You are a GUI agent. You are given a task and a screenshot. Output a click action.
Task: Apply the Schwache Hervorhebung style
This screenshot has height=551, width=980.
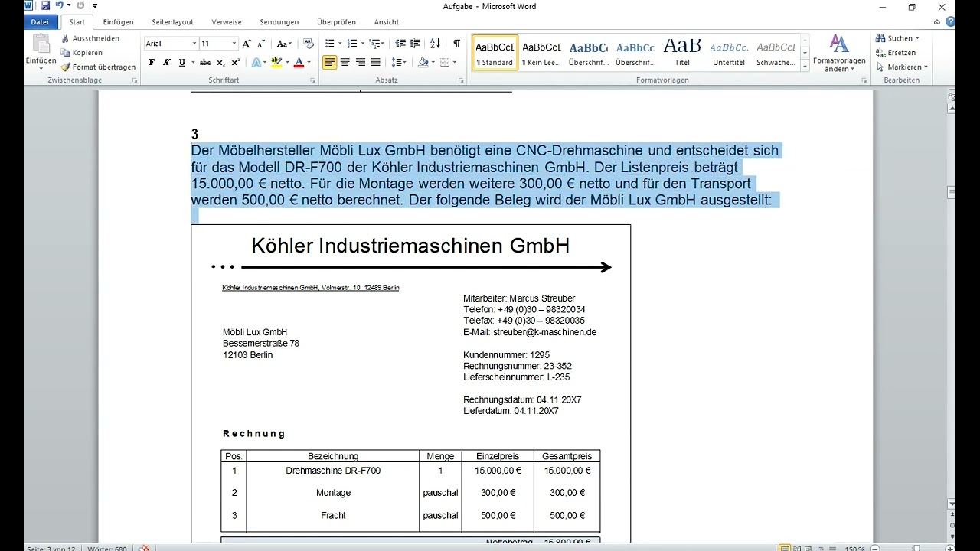776,53
